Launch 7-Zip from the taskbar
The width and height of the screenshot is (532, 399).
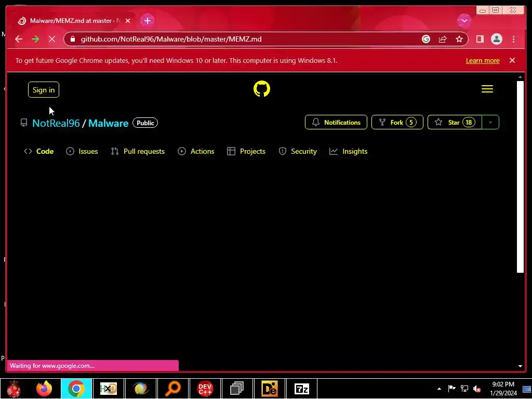pyautogui.click(x=302, y=389)
